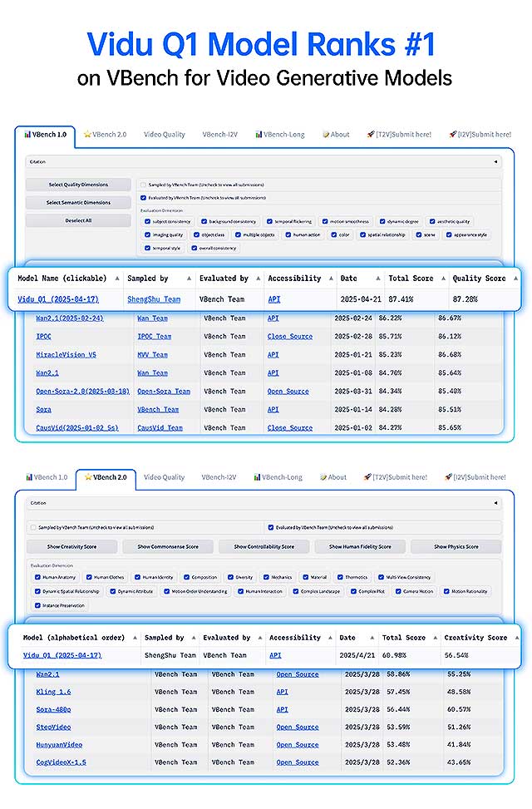This screenshot has height=809, width=532.
Task: Toggle object class checkbox
Action: [196, 234]
